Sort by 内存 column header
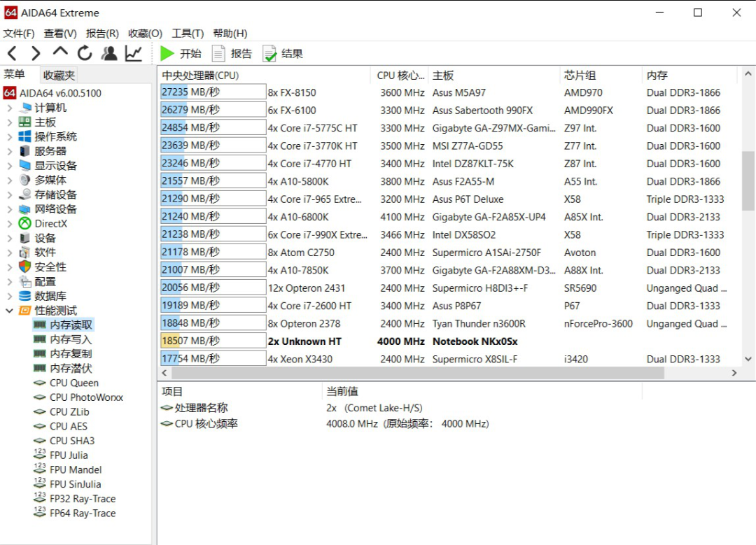This screenshot has width=756, height=545. click(x=690, y=75)
